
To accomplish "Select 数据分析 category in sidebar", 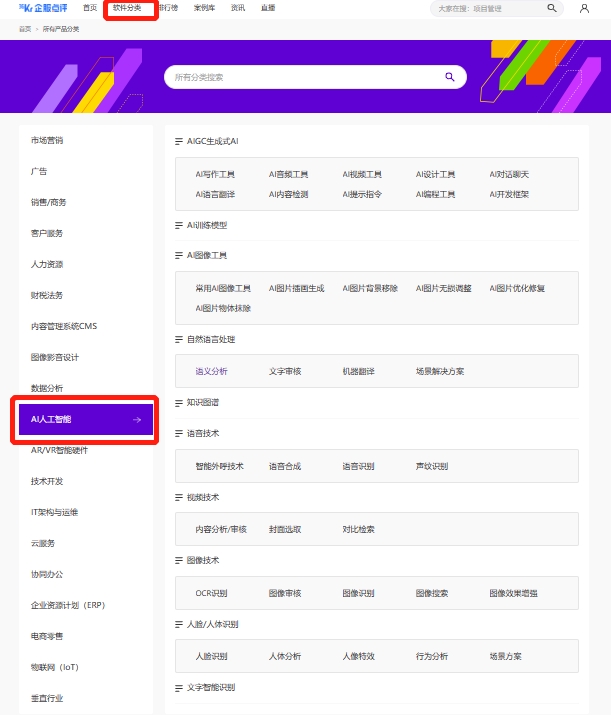I will tap(47, 388).
